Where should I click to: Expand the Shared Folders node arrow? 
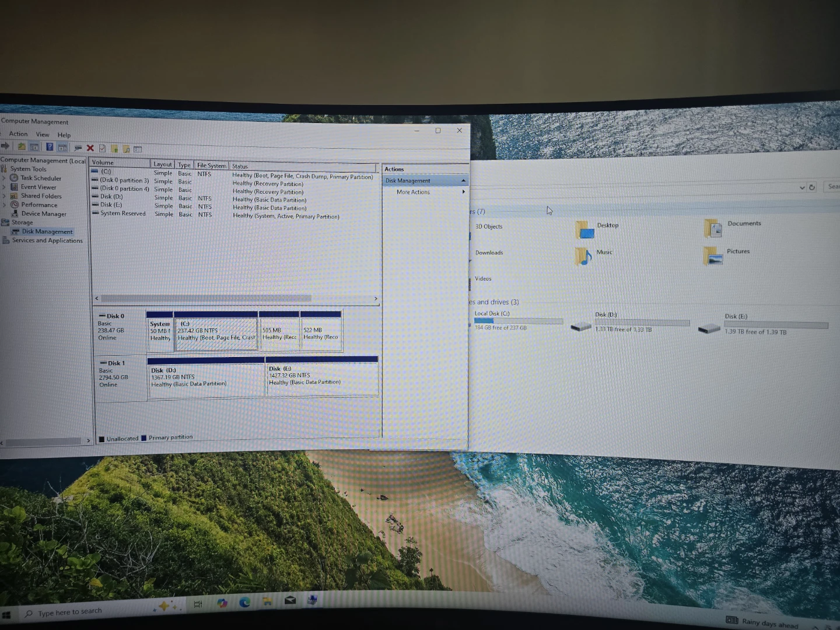(4, 195)
